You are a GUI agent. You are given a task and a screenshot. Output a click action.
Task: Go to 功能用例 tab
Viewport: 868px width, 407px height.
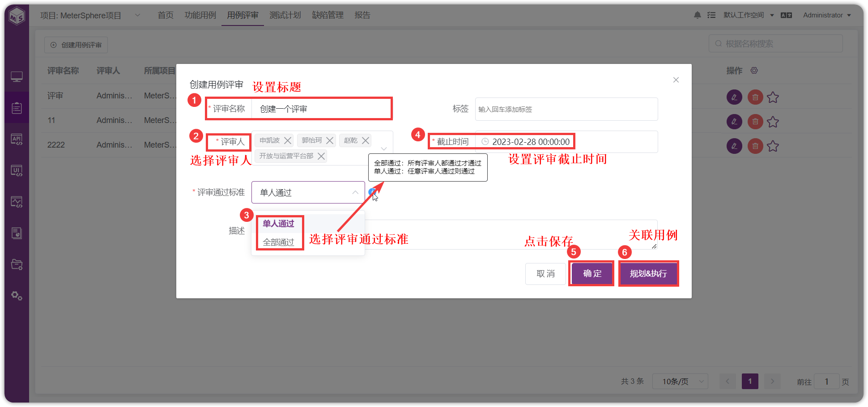tap(200, 15)
